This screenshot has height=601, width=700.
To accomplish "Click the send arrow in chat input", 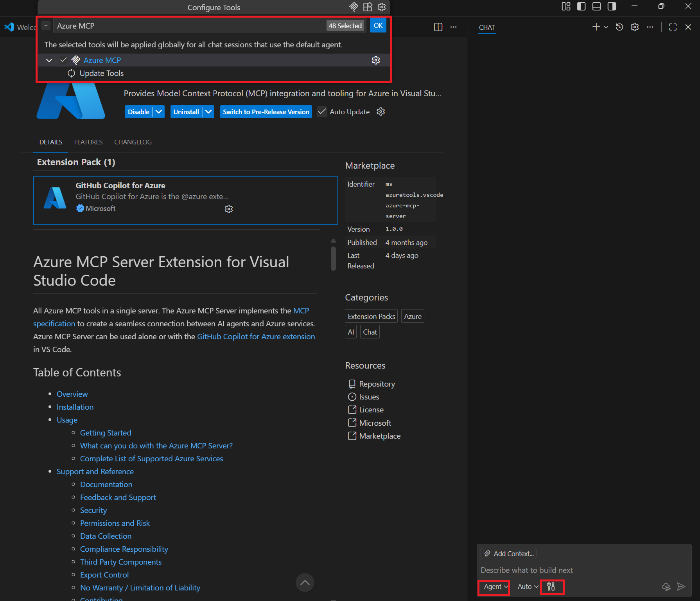I will [681, 587].
